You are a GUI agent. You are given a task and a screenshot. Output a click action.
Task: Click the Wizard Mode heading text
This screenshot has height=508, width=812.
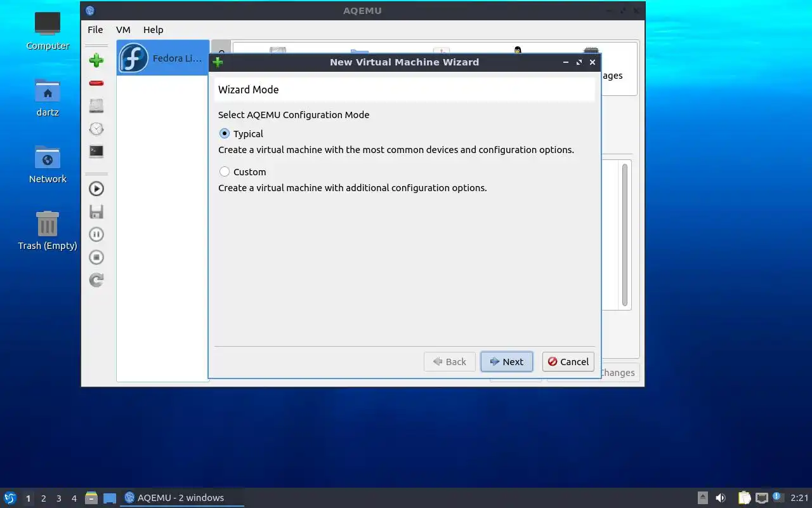249,90
